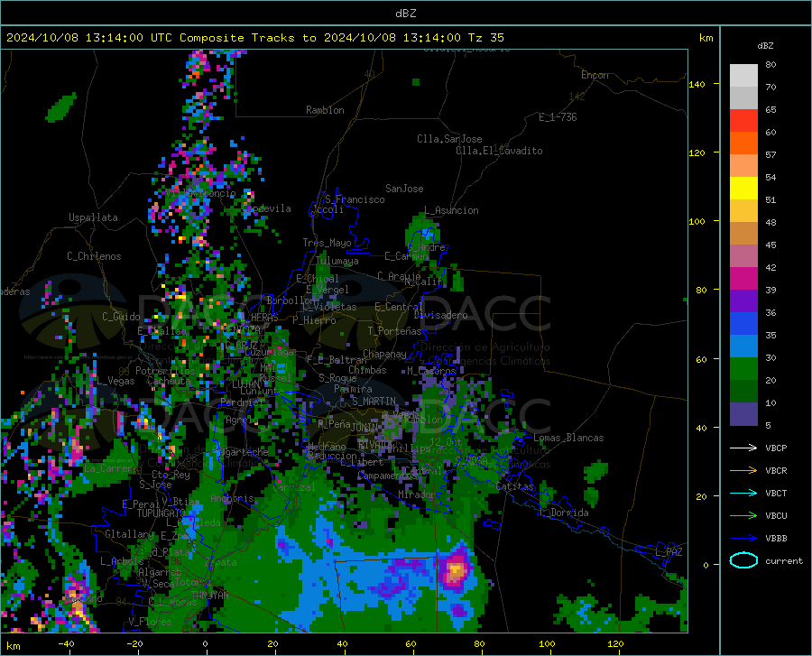Click the Catitas place label

(514, 486)
